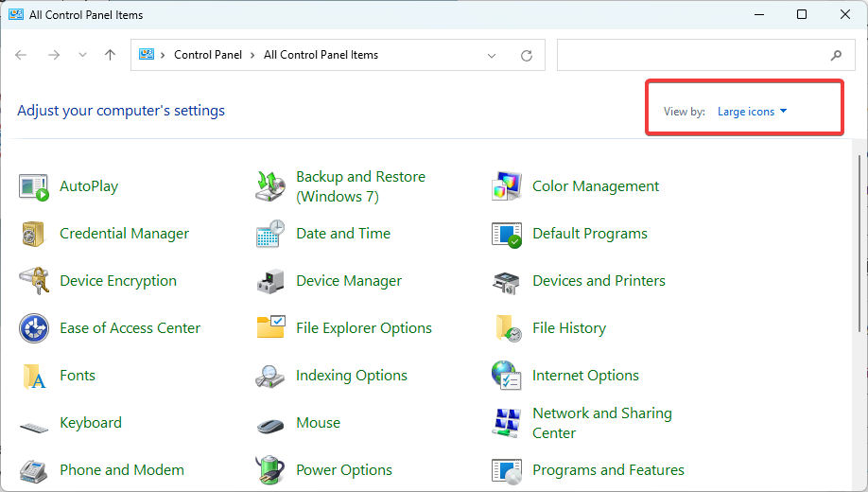Open the Fonts folder icon

[x=34, y=377]
